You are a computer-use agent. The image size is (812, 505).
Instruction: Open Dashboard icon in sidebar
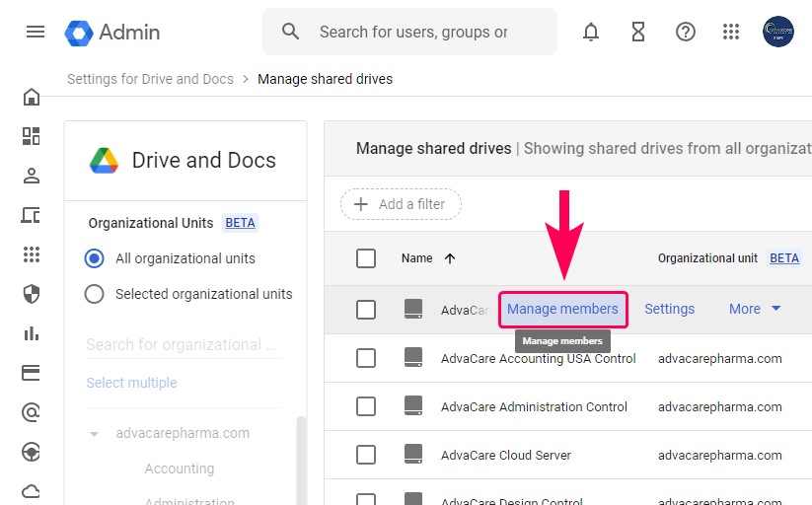point(31,136)
